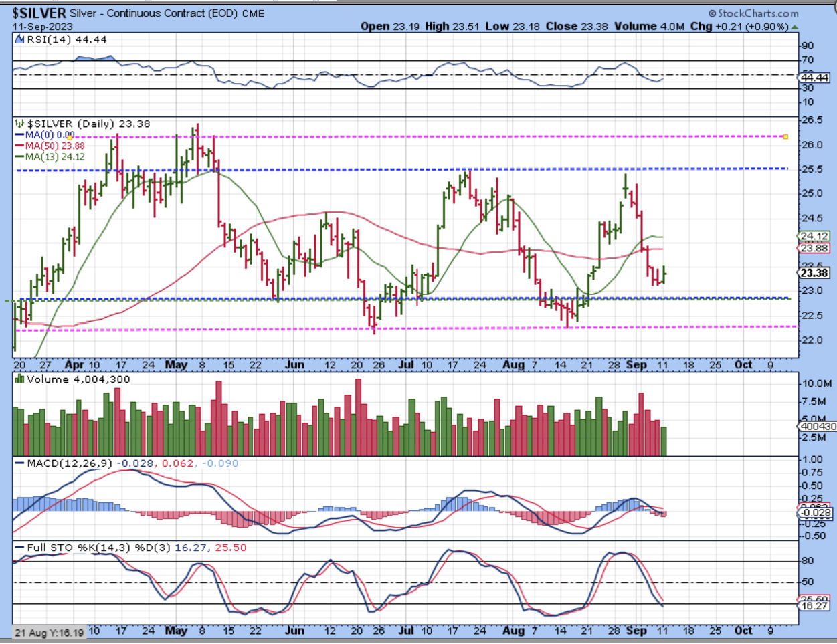Viewport: 837px width, 644px height.
Task: Click the MACD(12,26,9) legend icon
Action: pos(21,463)
